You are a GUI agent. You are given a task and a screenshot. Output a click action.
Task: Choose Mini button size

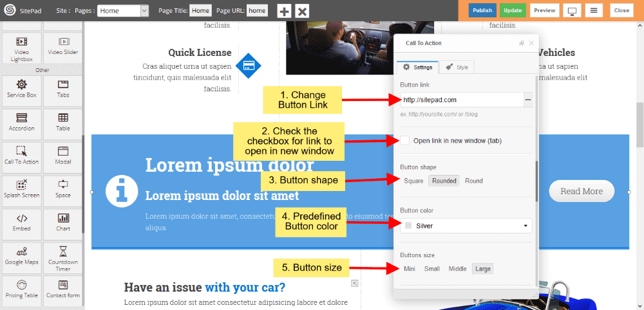pos(410,269)
